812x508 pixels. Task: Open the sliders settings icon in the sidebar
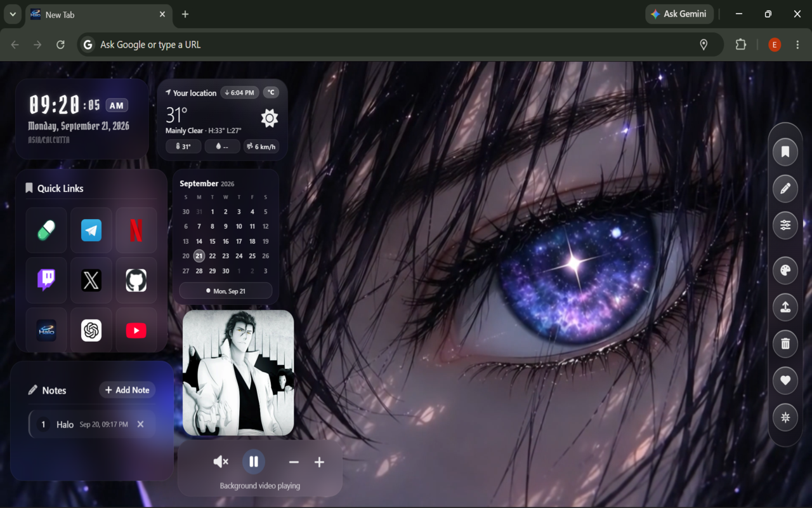click(x=785, y=225)
